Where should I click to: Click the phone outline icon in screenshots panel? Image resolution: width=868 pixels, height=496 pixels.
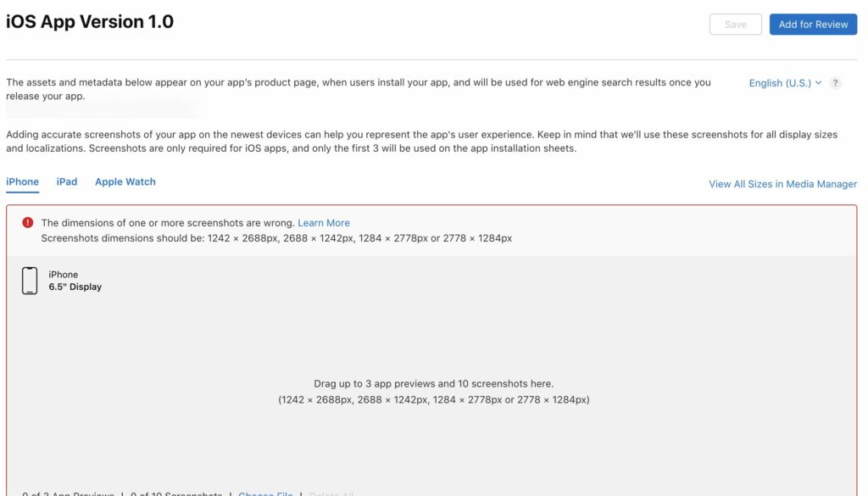point(30,280)
